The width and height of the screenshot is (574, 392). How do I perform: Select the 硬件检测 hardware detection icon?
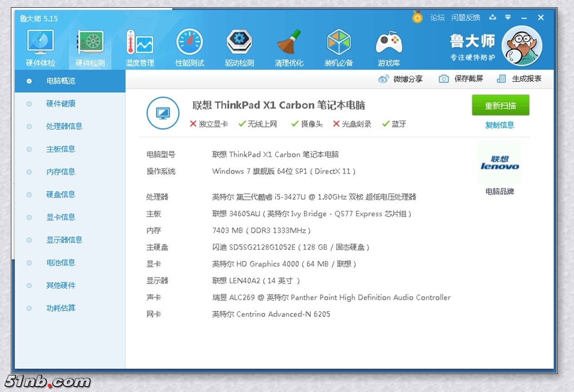90,43
